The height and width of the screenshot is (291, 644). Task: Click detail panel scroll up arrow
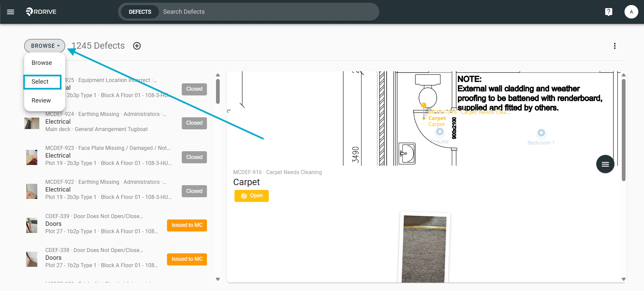[624, 75]
